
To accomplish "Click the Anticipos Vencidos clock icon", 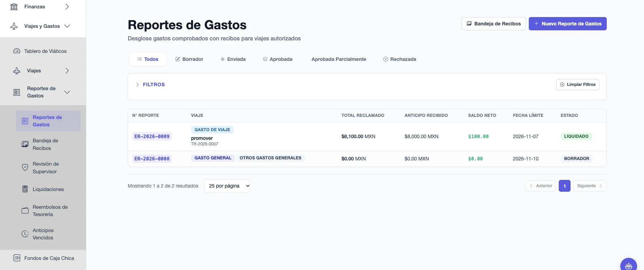I will [x=25, y=234].
